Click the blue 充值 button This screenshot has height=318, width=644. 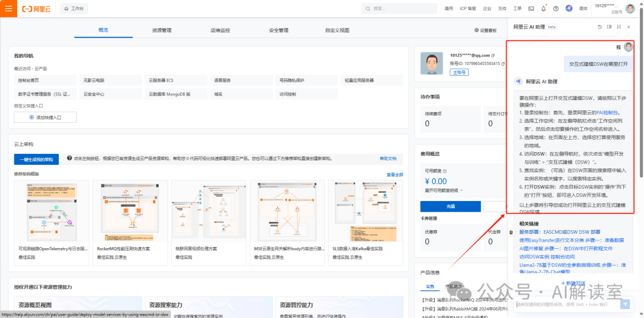(451, 206)
